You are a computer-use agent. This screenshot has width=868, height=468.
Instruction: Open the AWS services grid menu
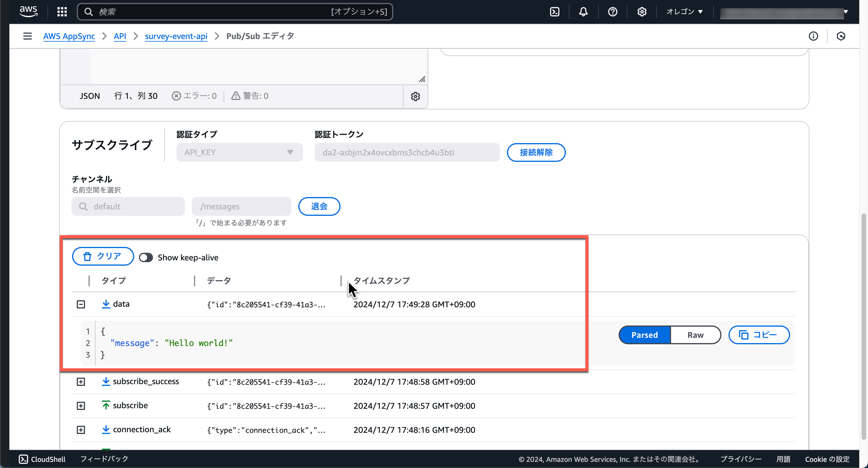(x=62, y=11)
